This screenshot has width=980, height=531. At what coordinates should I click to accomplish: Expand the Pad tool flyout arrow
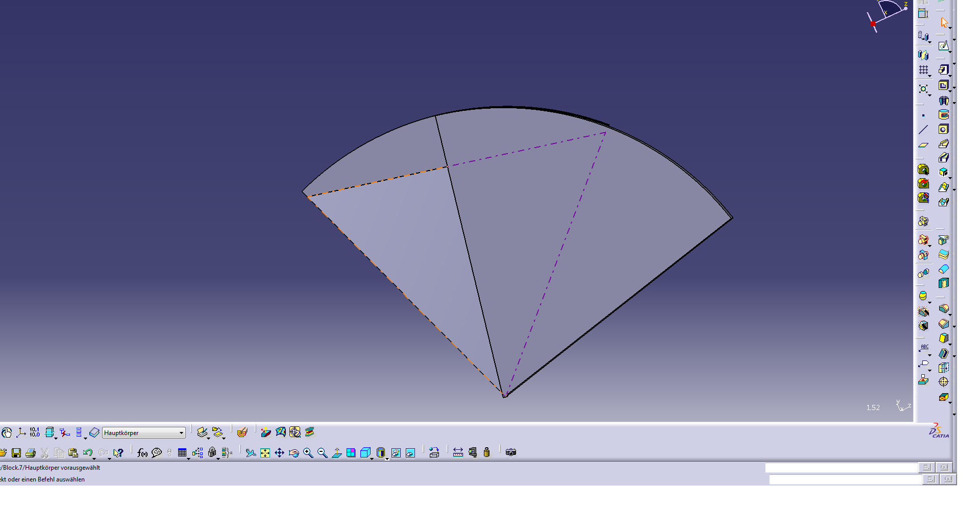click(950, 76)
